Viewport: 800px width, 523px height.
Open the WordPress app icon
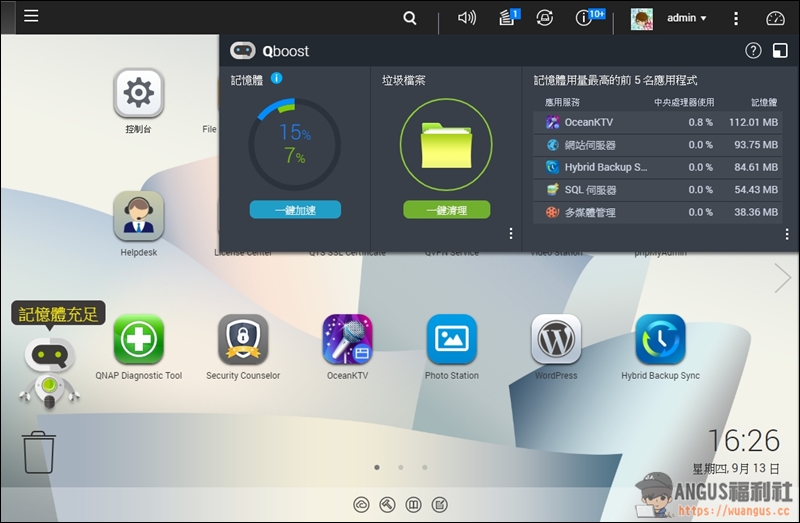(x=556, y=341)
